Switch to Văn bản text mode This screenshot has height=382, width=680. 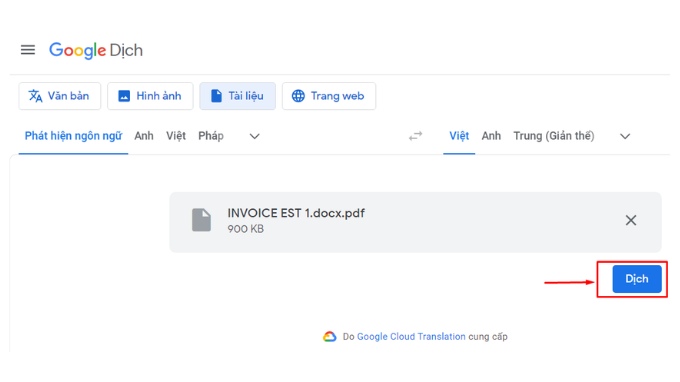click(59, 96)
